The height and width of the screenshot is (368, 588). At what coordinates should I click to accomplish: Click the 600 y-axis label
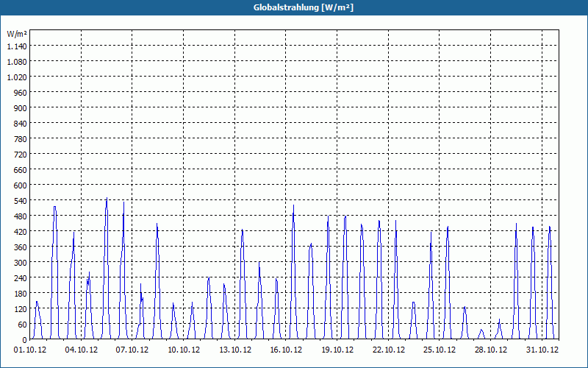(21, 185)
